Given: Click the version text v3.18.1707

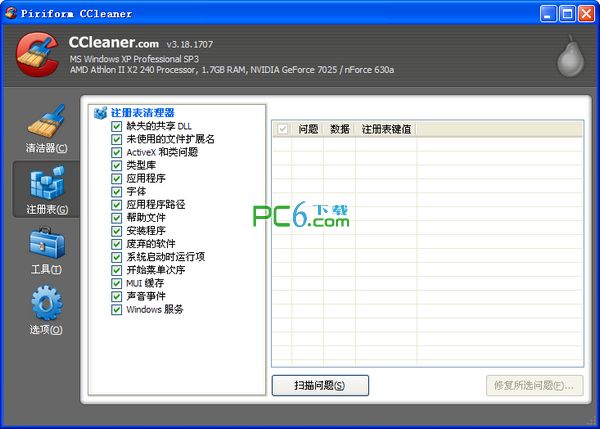Looking at the screenshot, I should 190,44.
